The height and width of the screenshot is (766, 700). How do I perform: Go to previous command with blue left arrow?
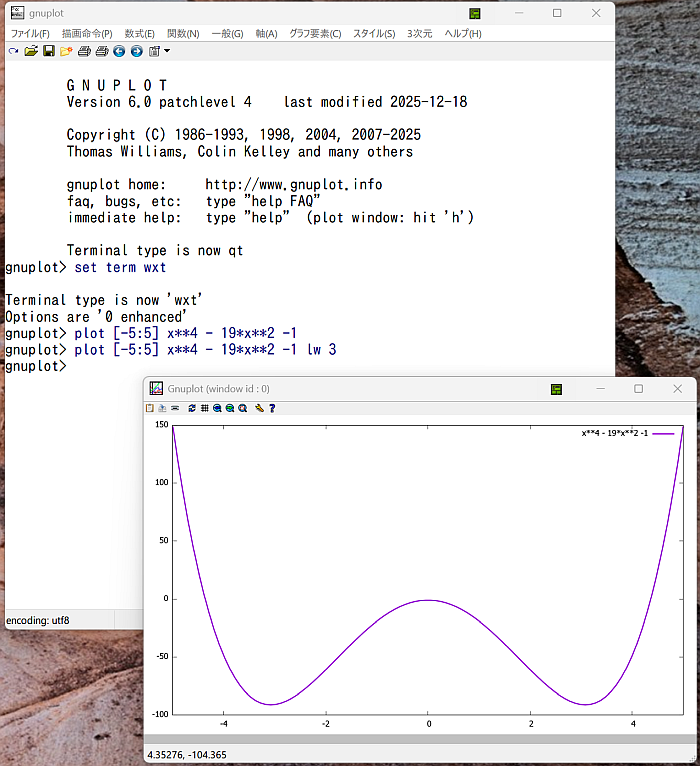pyautogui.click(x=119, y=51)
